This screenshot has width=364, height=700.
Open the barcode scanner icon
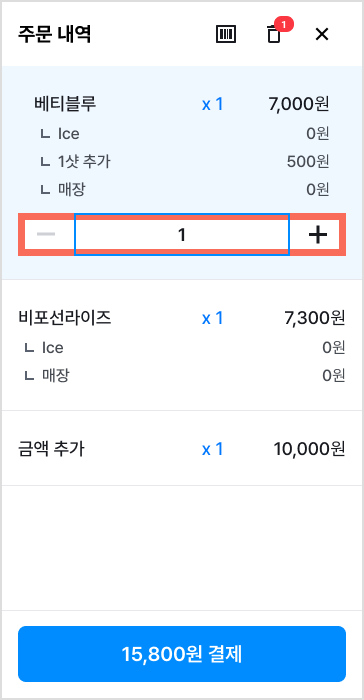[x=226, y=34]
